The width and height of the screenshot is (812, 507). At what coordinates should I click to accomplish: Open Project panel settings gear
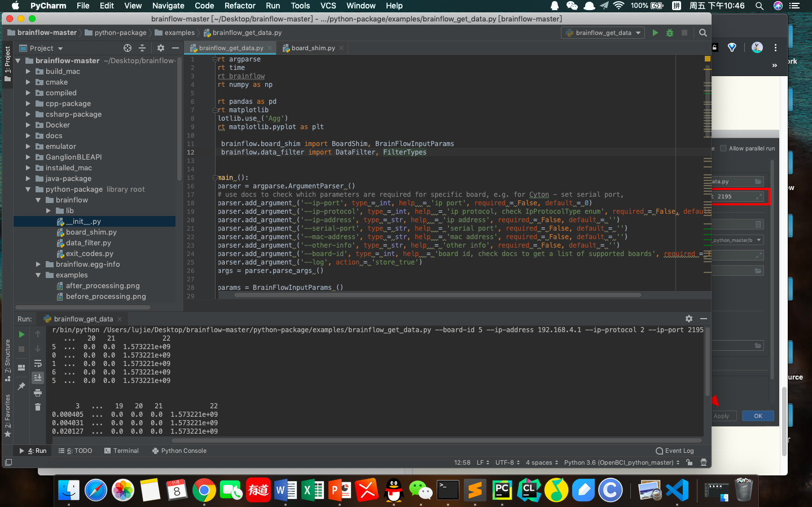click(x=160, y=48)
